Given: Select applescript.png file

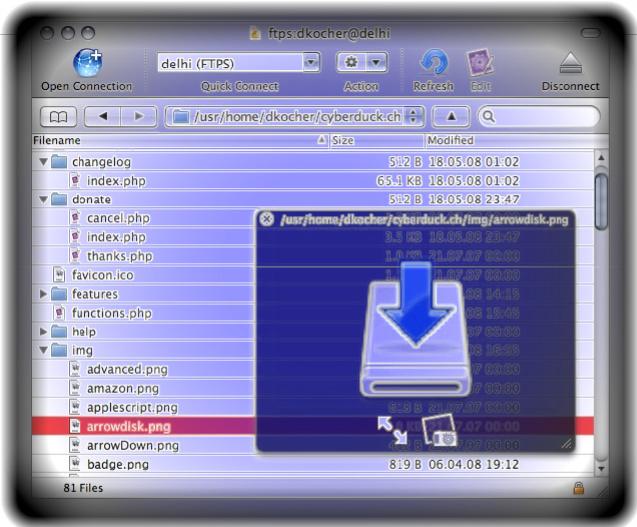Looking at the screenshot, I should [x=132, y=407].
